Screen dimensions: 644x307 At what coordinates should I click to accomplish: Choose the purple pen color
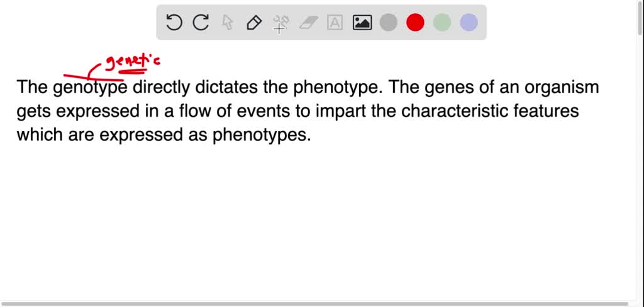[x=469, y=23]
